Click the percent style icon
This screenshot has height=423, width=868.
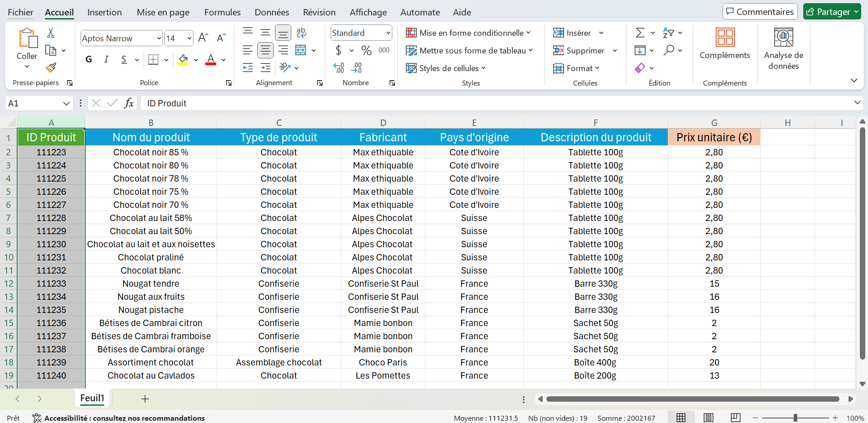coord(366,50)
